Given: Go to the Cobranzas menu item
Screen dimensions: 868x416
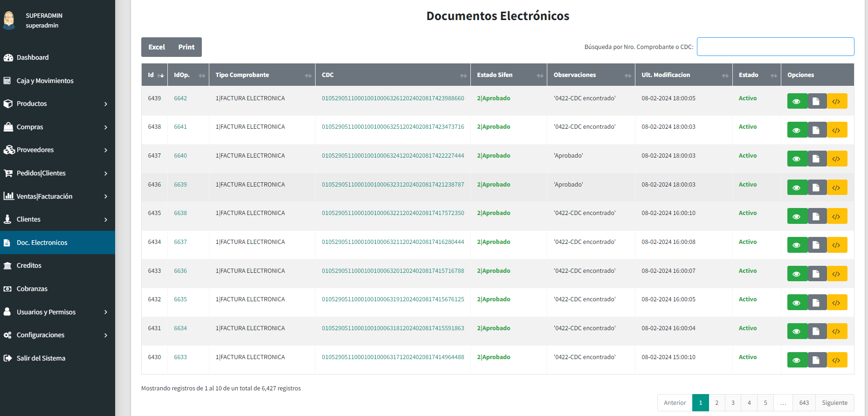Looking at the screenshot, I should click(32, 289).
